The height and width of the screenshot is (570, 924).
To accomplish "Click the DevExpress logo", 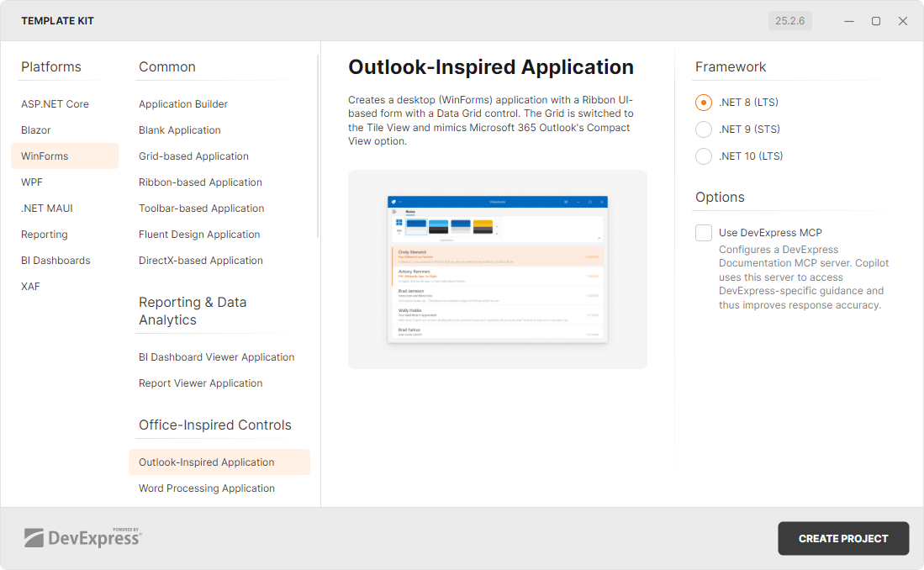I will tap(82, 537).
